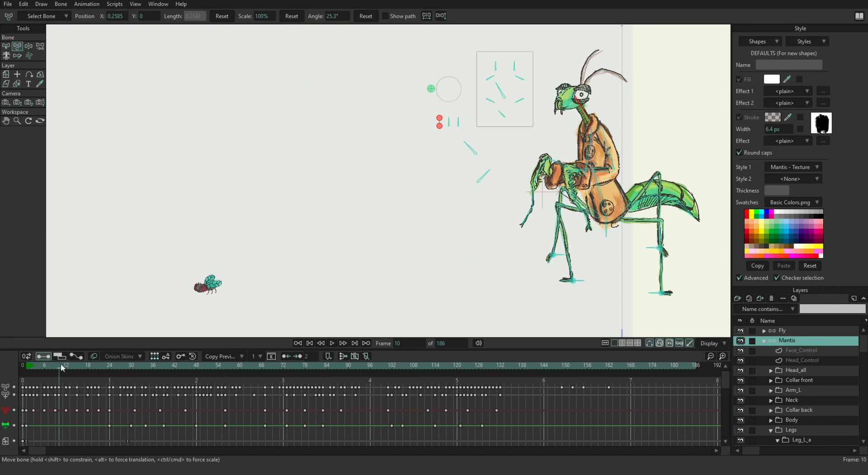Click the Copy button in Style panel

(x=757, y=266)
